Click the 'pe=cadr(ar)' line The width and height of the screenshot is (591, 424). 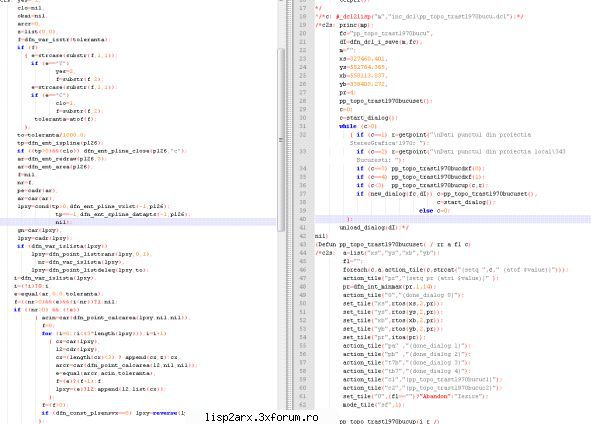[x=37, y=190]
